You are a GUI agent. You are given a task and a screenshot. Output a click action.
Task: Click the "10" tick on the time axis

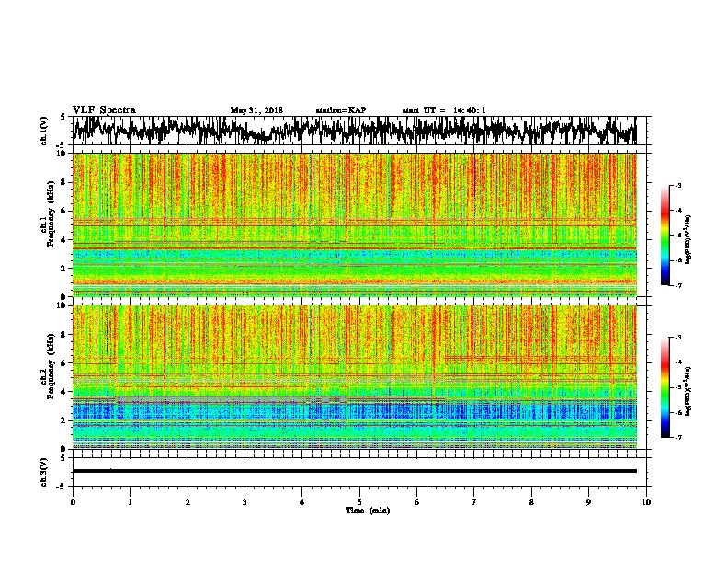646,502
